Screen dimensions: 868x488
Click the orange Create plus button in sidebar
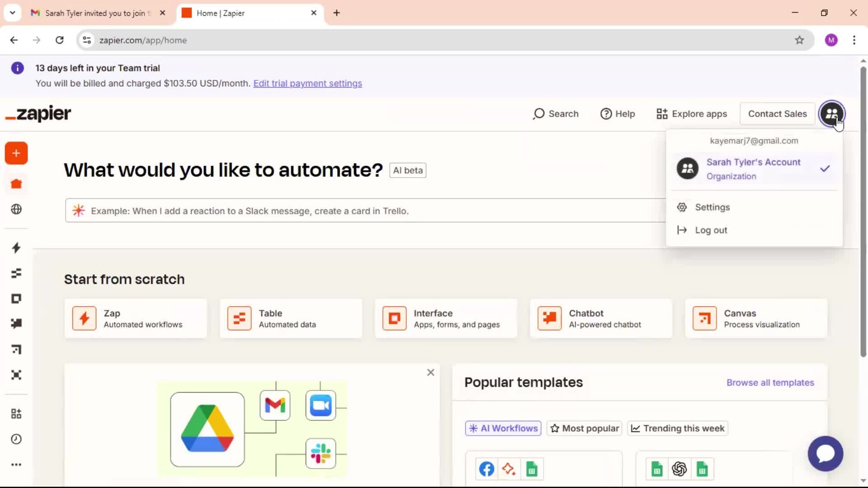[16, 153]
